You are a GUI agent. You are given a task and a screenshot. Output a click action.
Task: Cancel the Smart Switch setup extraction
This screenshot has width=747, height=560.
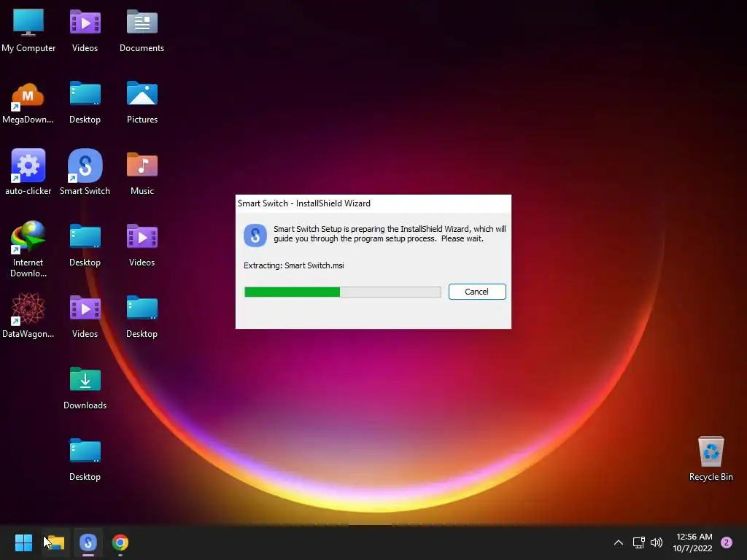[477, 292]
